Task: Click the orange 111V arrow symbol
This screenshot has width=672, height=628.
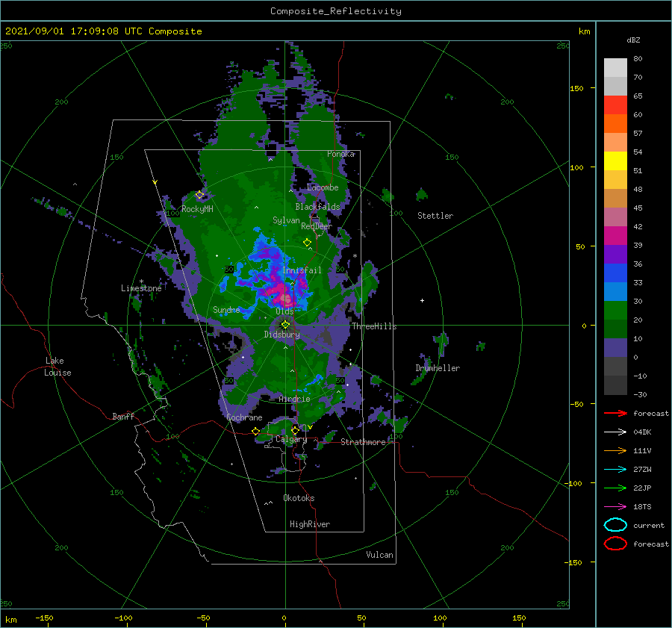Action: point(615,450)
